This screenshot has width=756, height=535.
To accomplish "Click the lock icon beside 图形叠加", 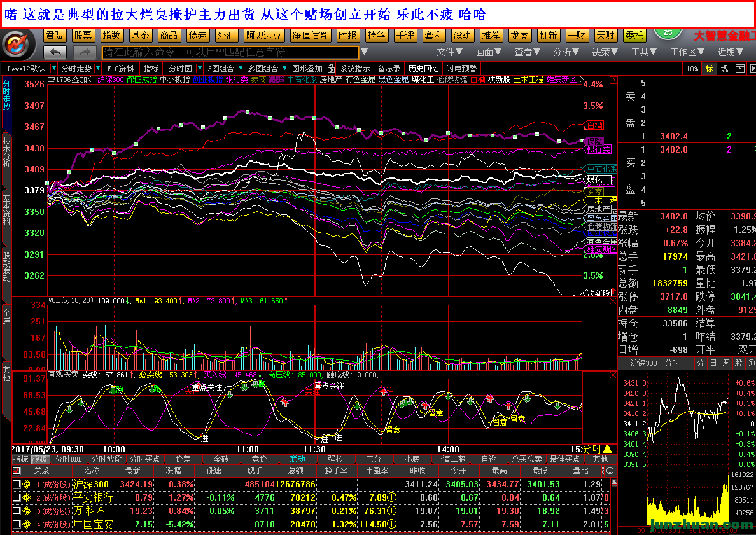I will [331, 69].
